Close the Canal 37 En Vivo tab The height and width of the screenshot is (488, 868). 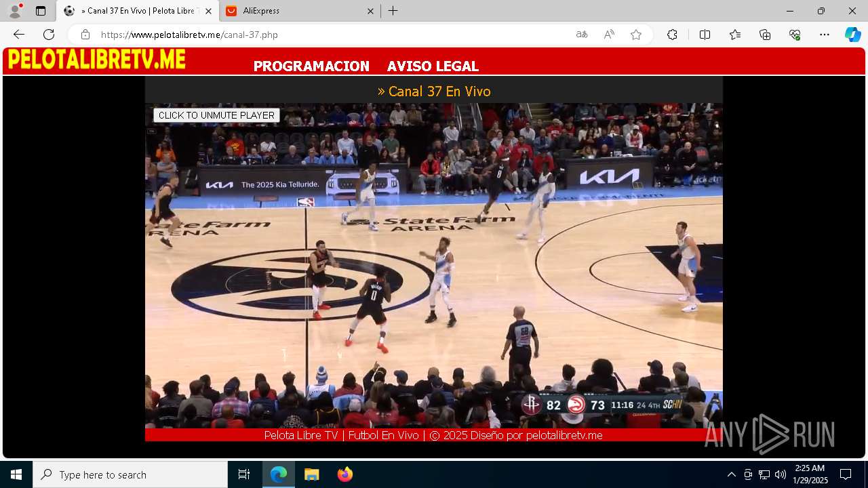pyautogui.click(x=208, y=11)
